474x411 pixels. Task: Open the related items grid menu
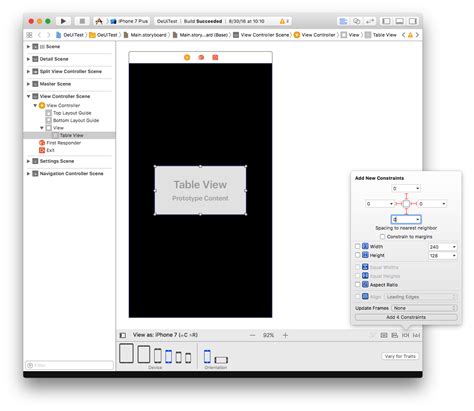tap(29, 35)
